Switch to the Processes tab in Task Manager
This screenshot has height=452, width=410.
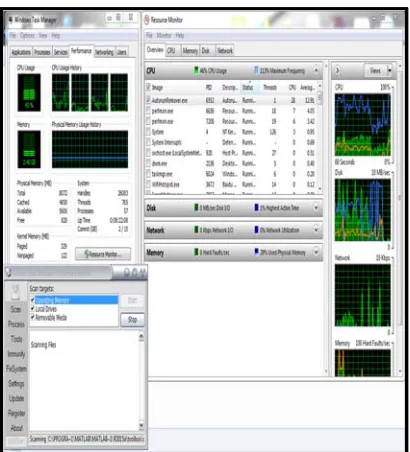[x=42, y=52]
